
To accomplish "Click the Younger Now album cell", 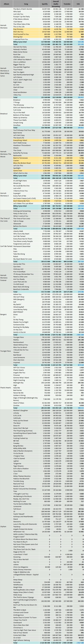I will coord(6,351).
